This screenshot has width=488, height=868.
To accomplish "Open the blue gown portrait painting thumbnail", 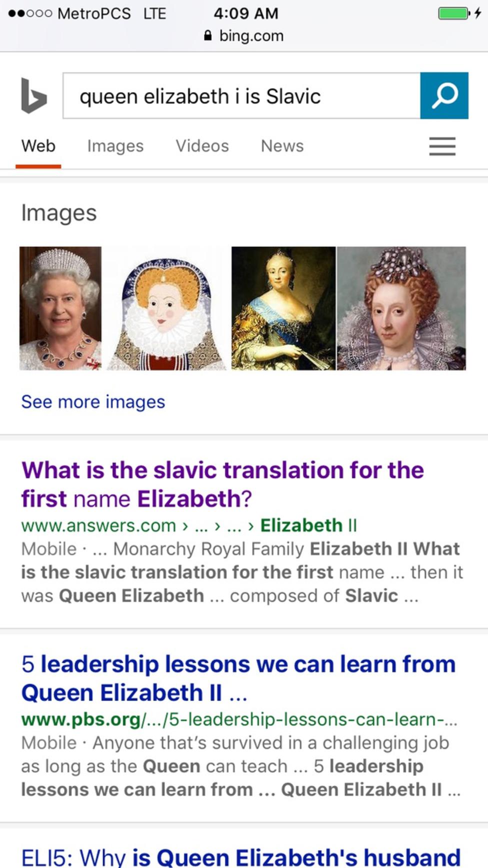I will (283, 308).
